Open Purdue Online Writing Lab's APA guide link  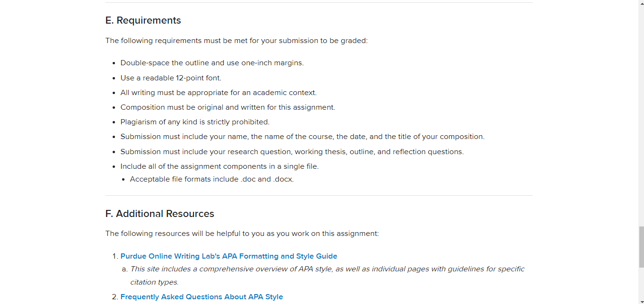coord(229,256)
